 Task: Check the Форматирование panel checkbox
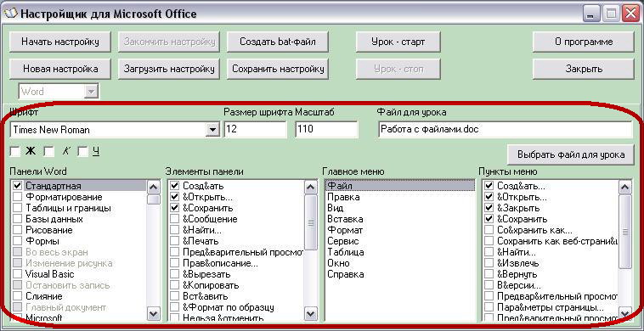pyautogui.click(x=17, y=197)
